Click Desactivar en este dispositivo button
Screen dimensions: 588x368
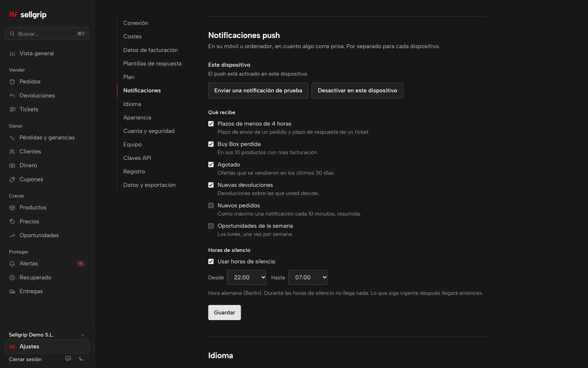click(357, 91)
